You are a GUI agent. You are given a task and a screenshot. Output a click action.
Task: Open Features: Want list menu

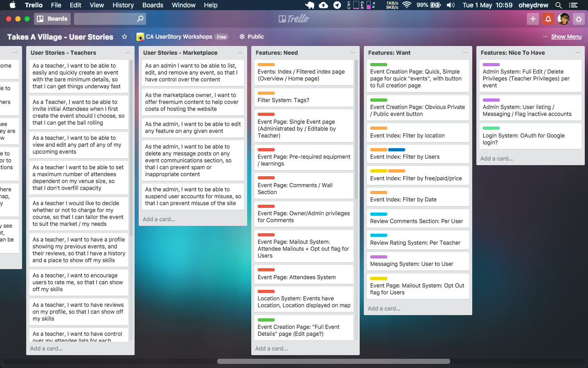click(465, 53)
